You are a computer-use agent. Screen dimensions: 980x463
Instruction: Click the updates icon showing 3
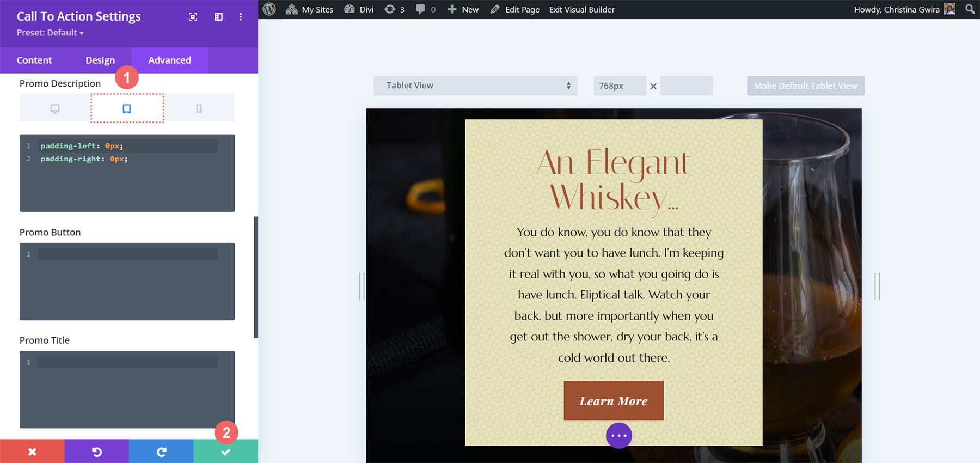tap(394, 9)
